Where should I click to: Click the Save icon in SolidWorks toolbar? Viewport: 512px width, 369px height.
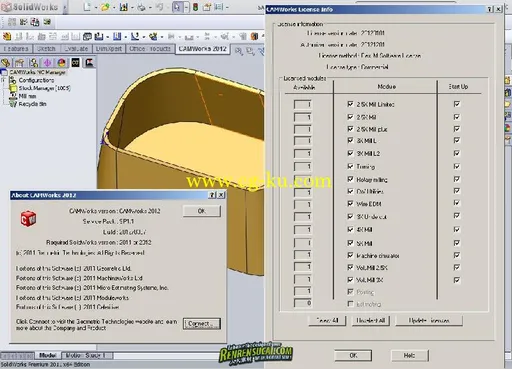coord(124,7)
